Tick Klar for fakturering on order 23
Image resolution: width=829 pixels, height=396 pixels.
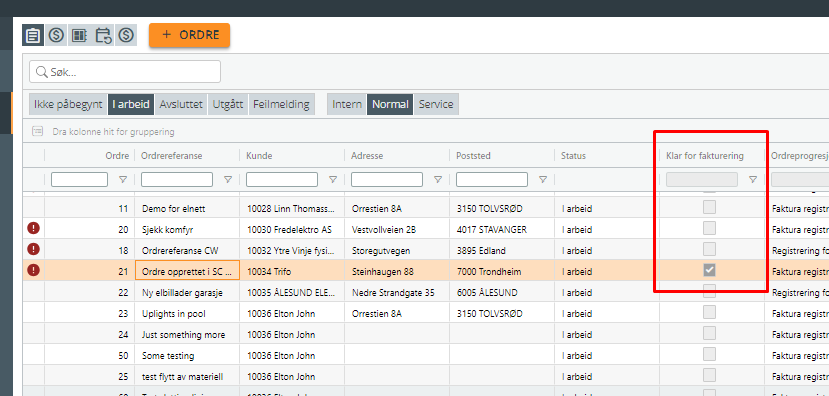click(710, 312)
